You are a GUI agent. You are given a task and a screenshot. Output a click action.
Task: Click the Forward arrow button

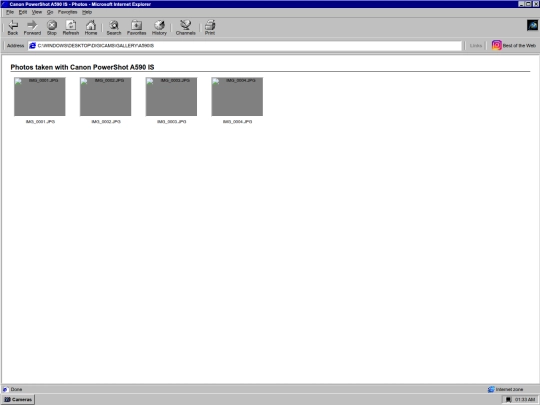tap(32, 28)
